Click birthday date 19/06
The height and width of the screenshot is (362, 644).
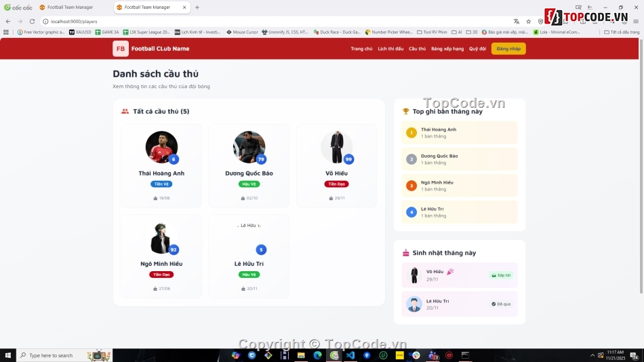pos(164,198)
